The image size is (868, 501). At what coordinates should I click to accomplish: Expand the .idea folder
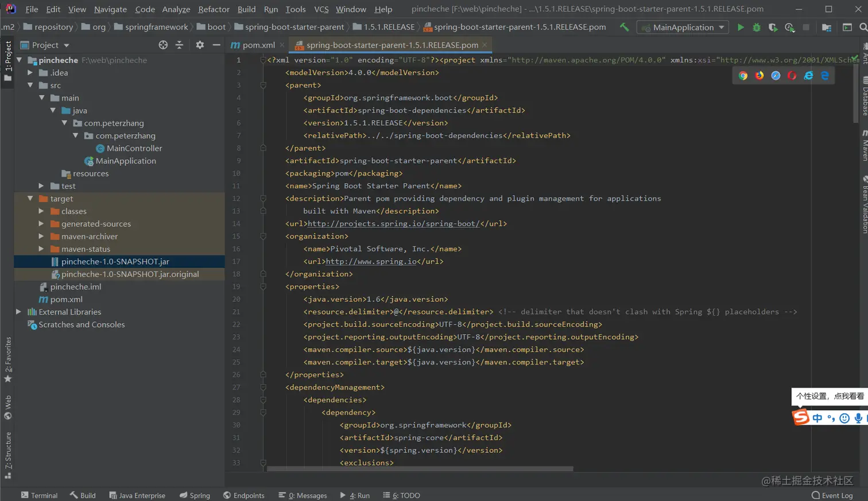click(30, 73)
